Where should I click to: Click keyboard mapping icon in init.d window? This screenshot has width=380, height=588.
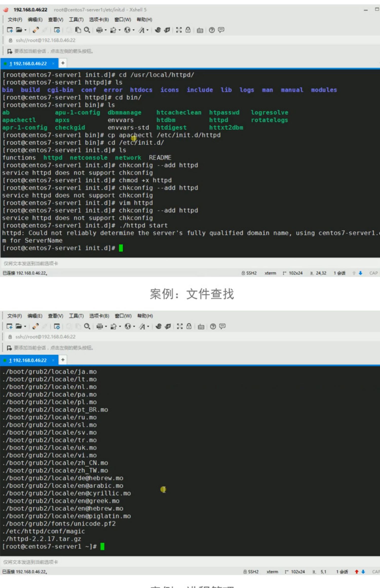200,30
